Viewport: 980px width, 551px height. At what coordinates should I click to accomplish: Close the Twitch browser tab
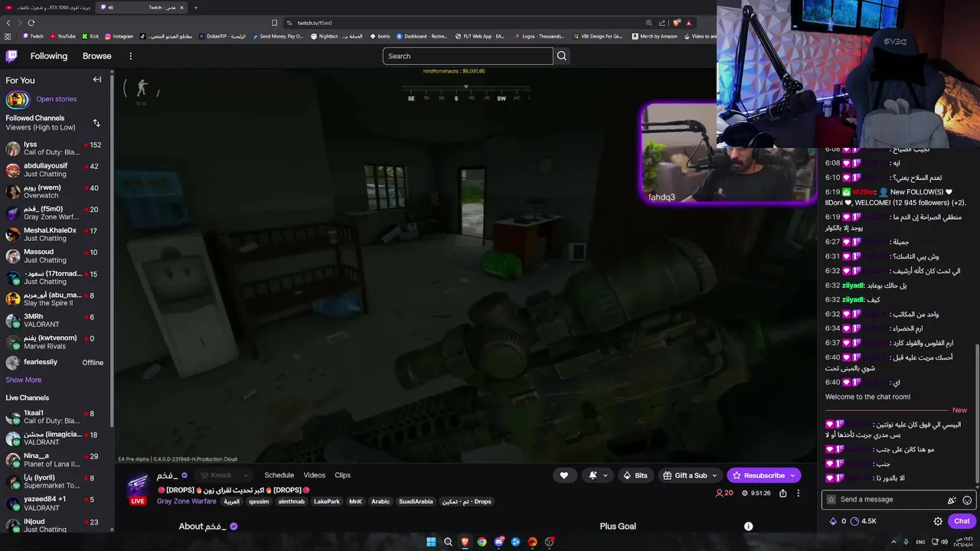pos(182,8)
